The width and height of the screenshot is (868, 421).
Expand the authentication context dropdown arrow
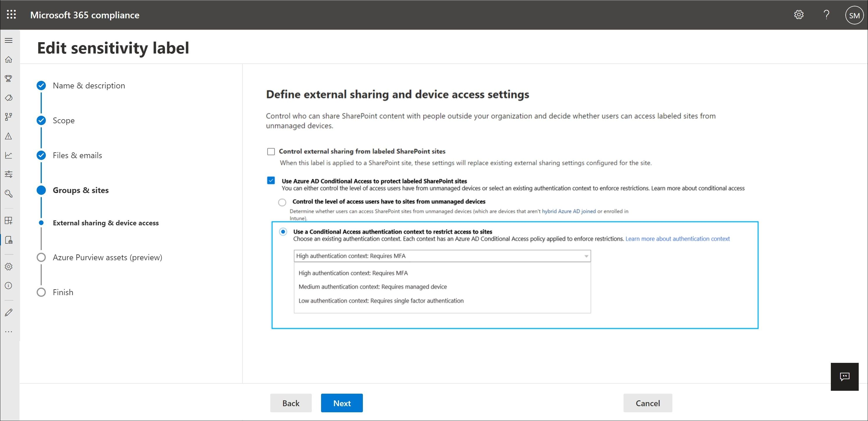[586, 256]
